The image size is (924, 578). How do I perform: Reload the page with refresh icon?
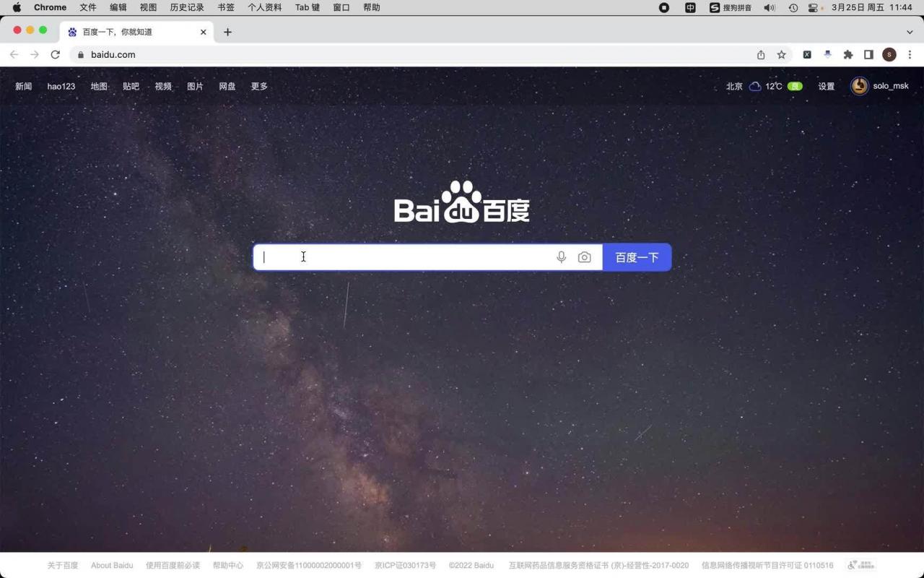pyautogui.click(x=55, y=55)
